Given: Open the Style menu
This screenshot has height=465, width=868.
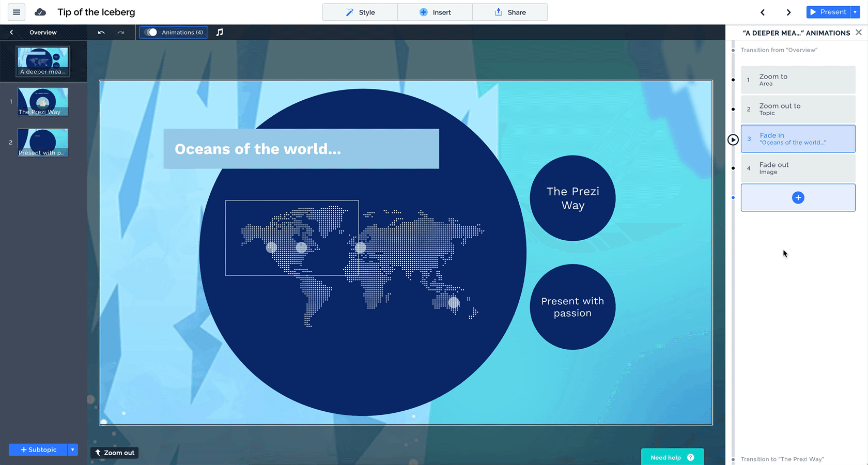Looking at the screenshot, I should [360, 12].
